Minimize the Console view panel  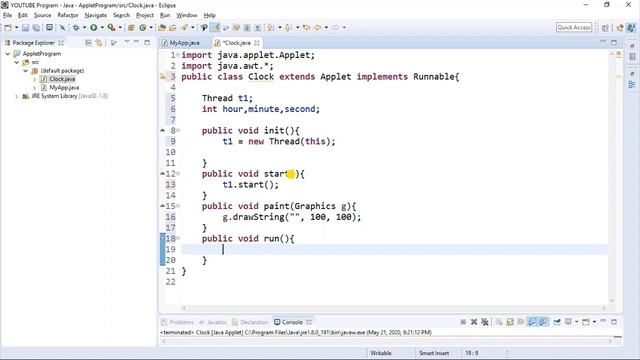(x=603, y=322)
